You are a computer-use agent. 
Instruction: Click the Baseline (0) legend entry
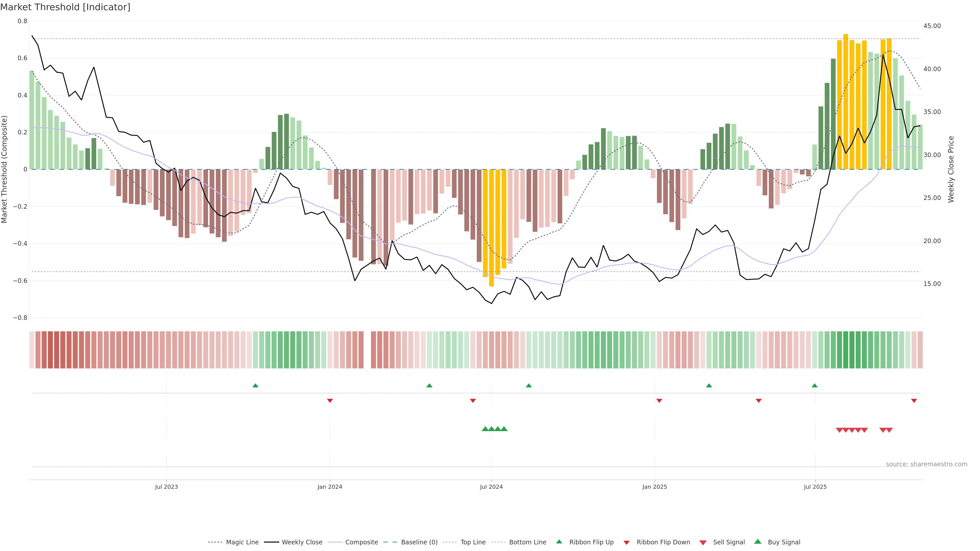tap(419, 542)
